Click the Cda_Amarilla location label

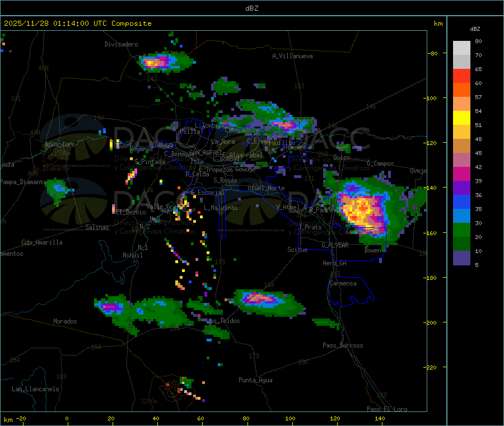tap(42, 242)
